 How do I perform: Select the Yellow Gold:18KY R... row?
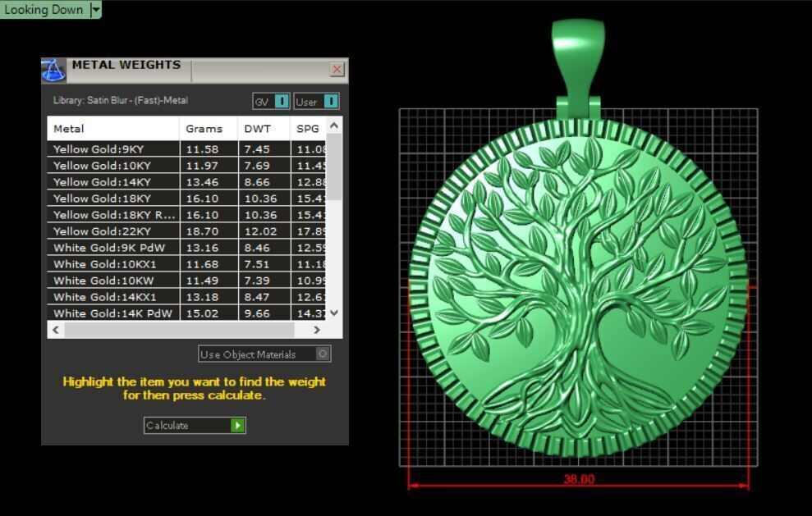[x=186, y=215]
